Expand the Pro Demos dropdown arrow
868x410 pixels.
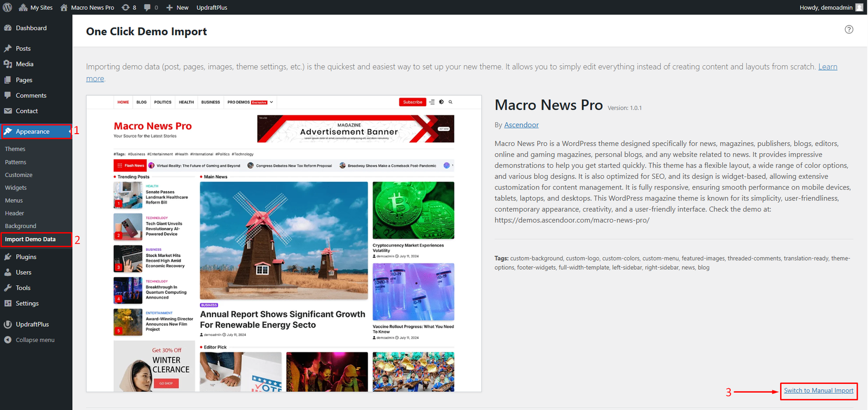pyautogui.click(x=271, y=102)
